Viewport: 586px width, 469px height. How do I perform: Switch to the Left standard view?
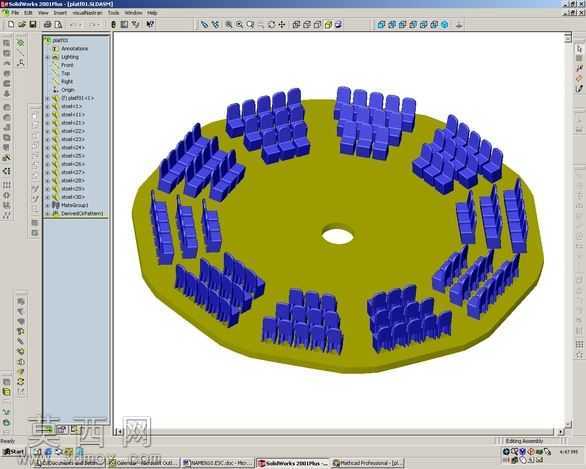[403, 25]
